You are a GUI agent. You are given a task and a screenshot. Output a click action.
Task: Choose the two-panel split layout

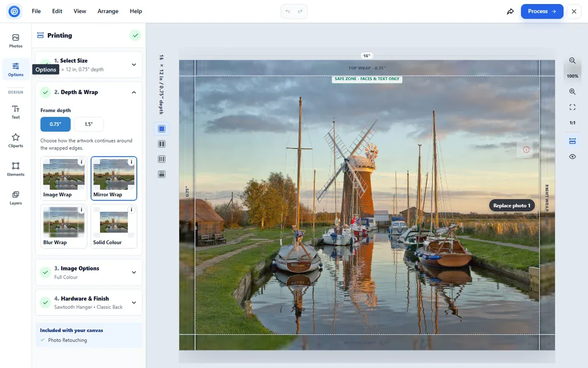point(162,144)
